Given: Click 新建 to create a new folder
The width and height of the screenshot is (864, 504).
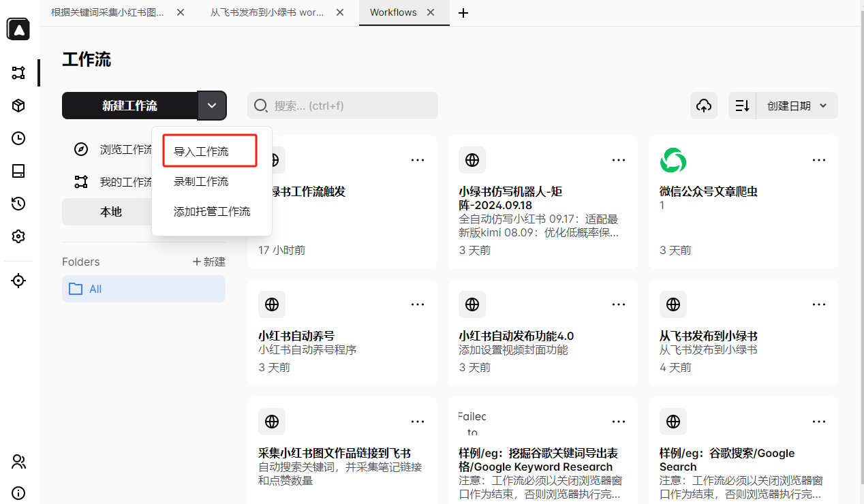Looking at the screenshot, I should tap(209, 262).
